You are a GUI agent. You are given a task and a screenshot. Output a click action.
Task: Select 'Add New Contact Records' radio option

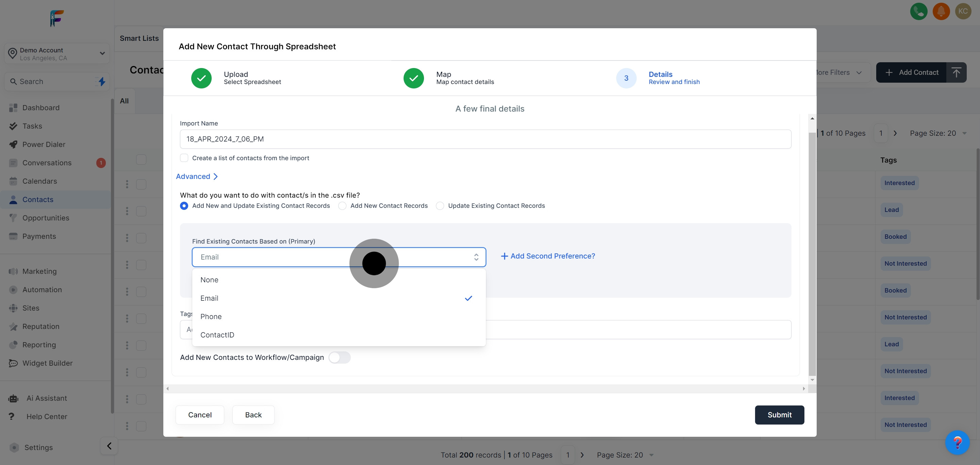342,206
